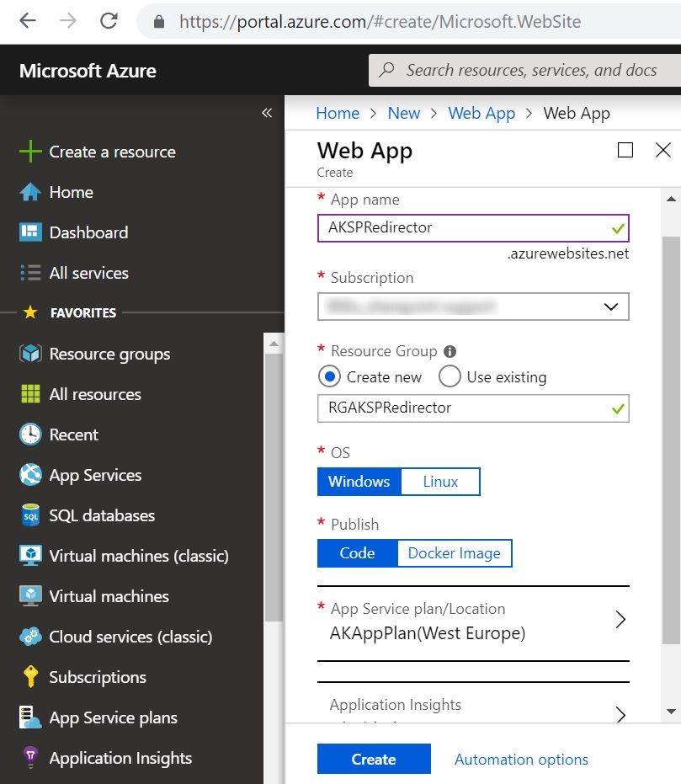
Task: Open the Subscriptions key icon
Action: coord(30,677)
